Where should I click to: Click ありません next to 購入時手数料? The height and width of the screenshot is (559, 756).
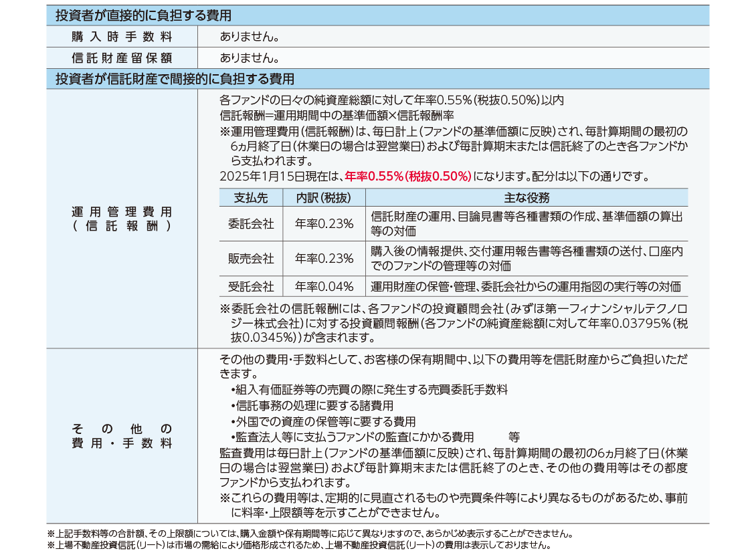pos(249,36)
